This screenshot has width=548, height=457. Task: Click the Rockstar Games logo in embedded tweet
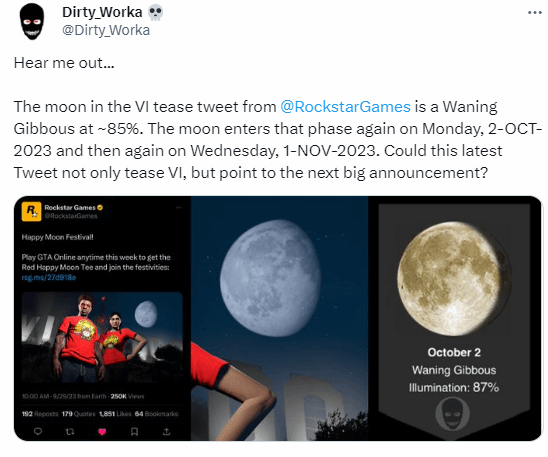[x=31, y=211]
